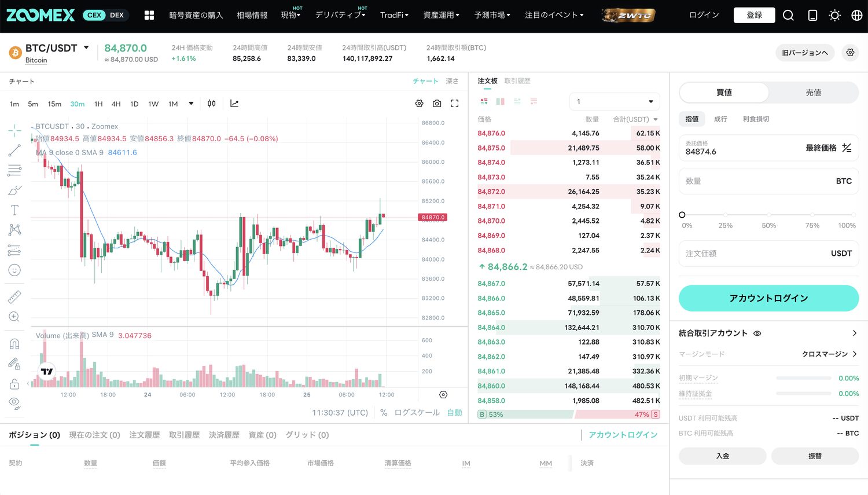This screenshot has height=495, width=868.
Task: Expand the BTC/USDT pair selector arrow
Action: click(86, 47)
